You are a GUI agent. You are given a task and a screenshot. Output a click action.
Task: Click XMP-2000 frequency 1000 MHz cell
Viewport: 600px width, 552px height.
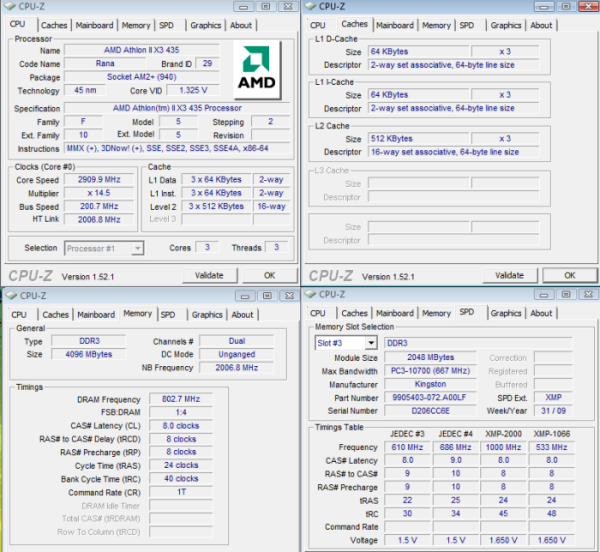pyautogui.click(x=503, y=447)
